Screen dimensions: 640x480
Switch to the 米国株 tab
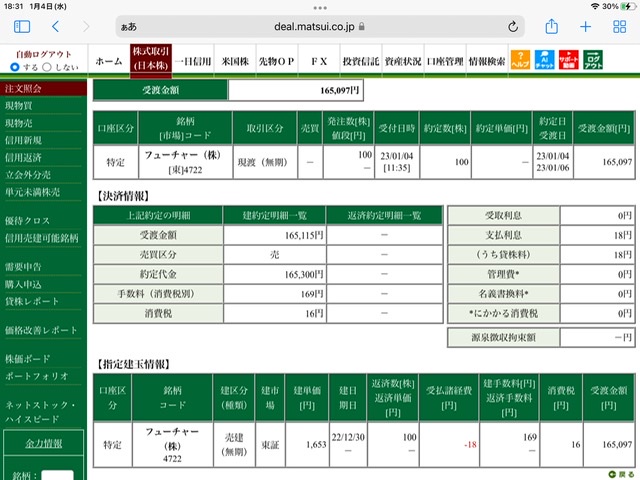pyautogui.click(x=235, y=61)
